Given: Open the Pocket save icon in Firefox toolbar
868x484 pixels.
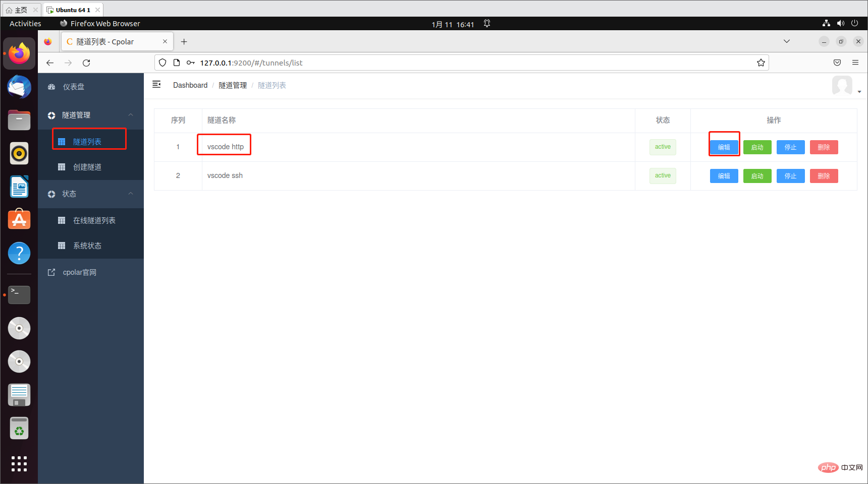Looking at the screenshot, I should tap(837, 63).
